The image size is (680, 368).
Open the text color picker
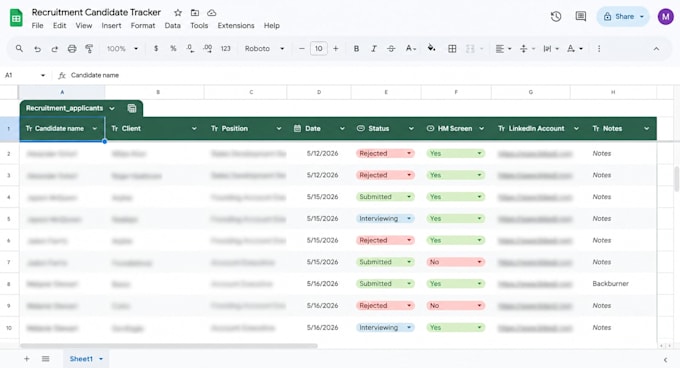click(x=410, y=49)
